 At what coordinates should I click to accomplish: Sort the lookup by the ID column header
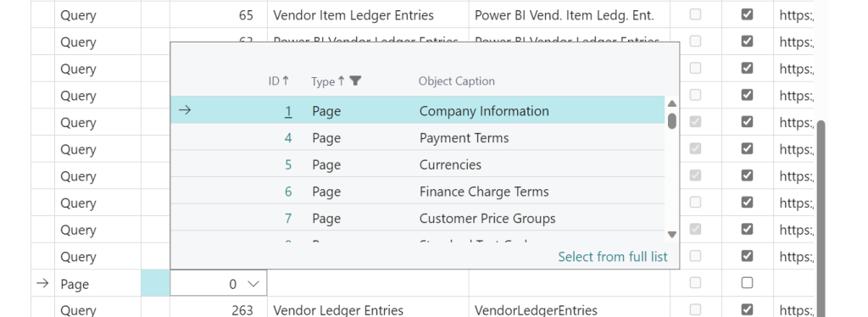(x=274, y=81)
